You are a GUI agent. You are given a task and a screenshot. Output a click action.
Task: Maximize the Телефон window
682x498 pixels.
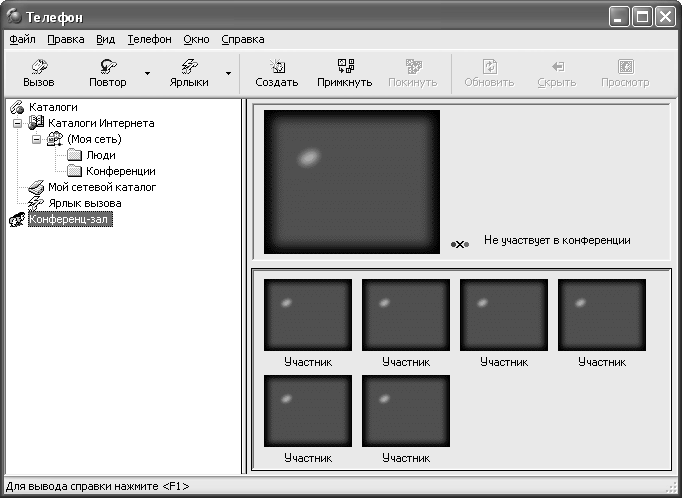coord(642,17)
